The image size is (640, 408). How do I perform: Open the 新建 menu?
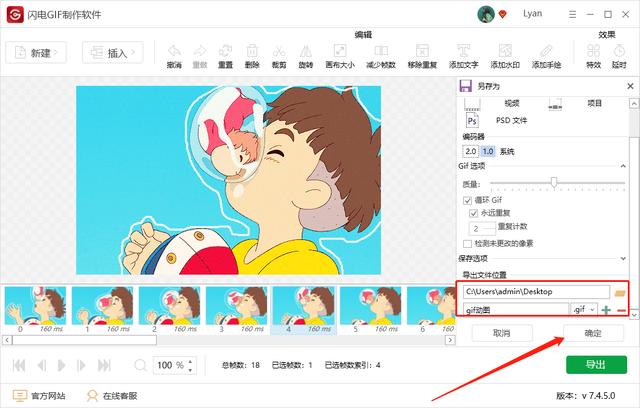point(36,52)
